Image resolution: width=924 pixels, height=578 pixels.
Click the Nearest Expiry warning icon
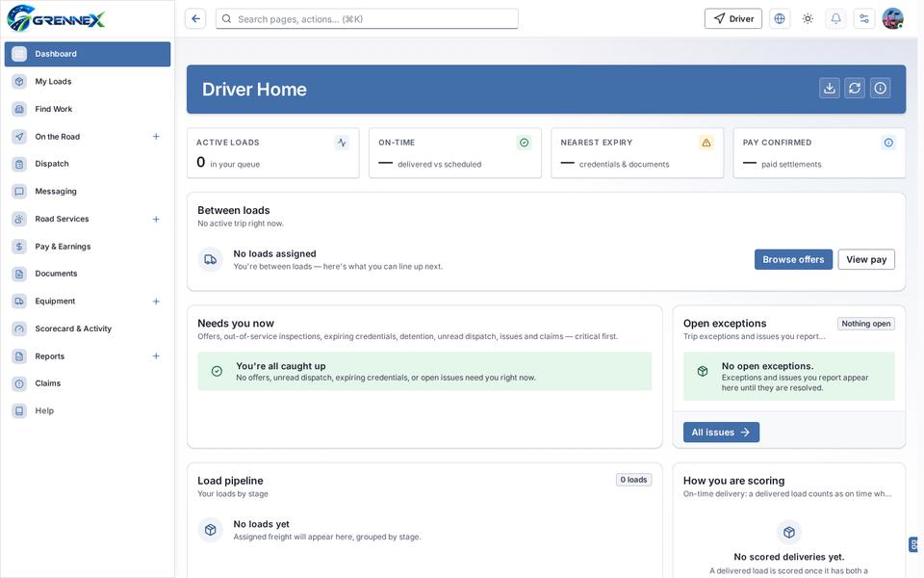[706, 143]
